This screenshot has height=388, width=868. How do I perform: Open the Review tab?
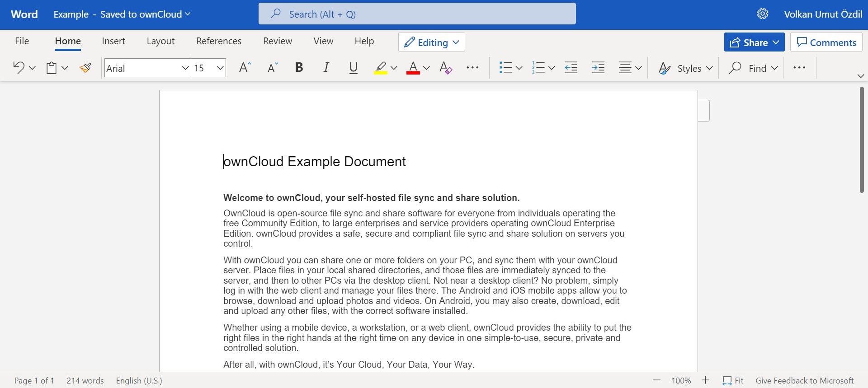278,41
